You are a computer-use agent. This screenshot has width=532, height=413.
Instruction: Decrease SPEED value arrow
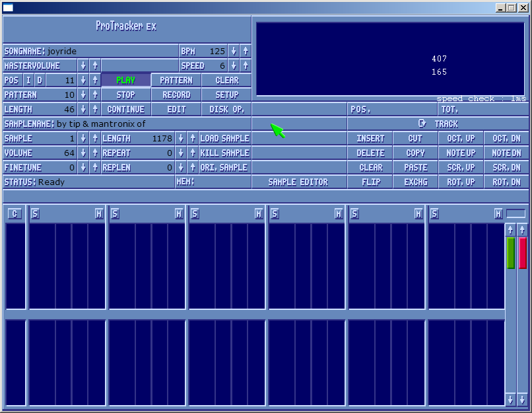tap(234, 65)
